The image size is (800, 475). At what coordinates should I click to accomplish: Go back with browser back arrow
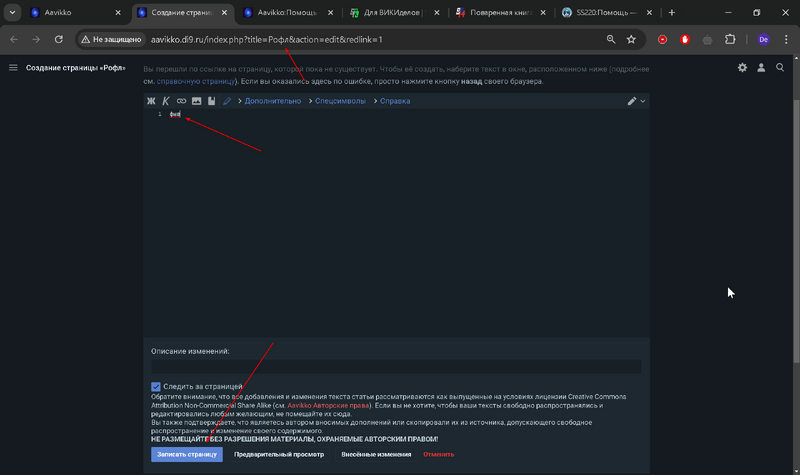14,39
